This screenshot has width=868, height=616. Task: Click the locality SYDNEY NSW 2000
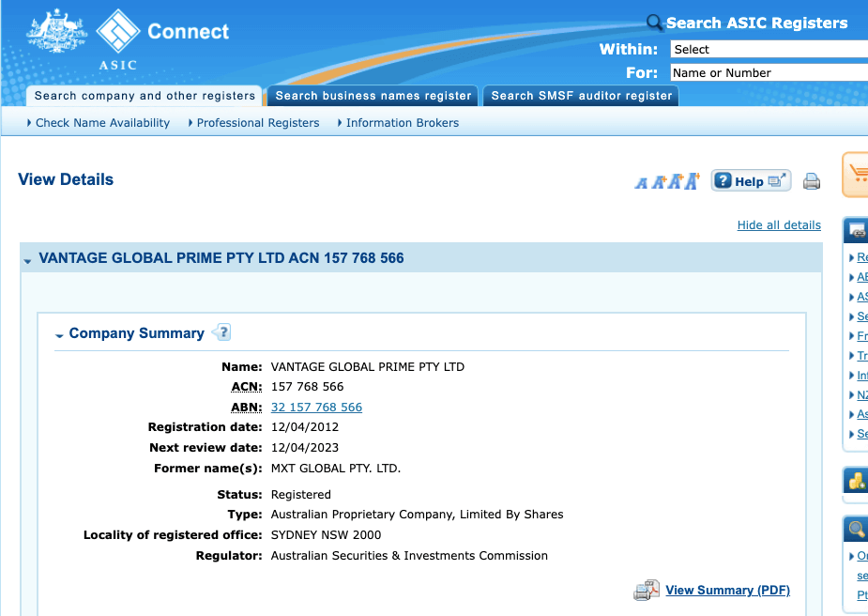pos(326,535)
